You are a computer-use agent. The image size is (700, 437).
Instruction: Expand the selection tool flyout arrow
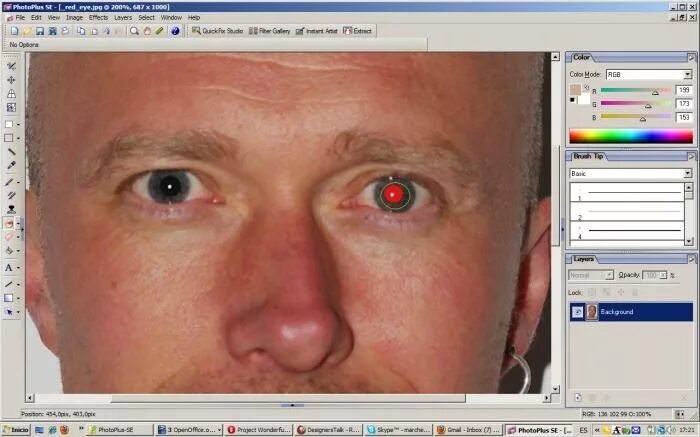click(19, 125)
